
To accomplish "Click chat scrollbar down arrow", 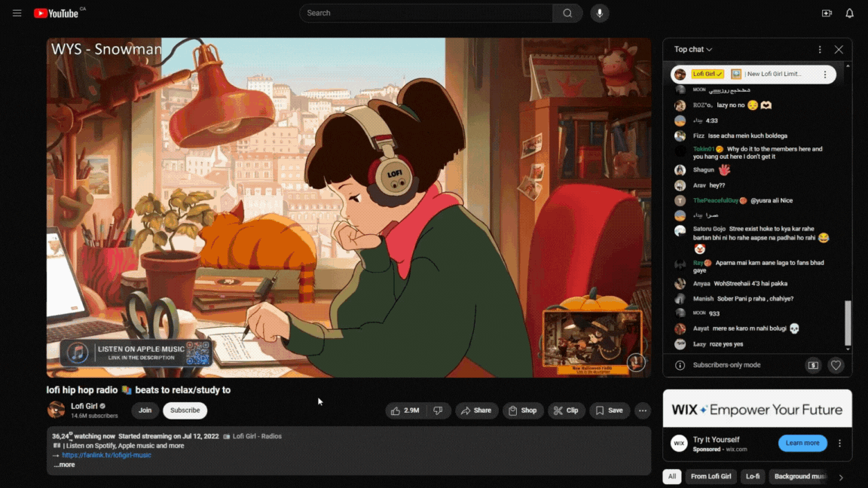I will pyautogui.click(x=848, y=349).
